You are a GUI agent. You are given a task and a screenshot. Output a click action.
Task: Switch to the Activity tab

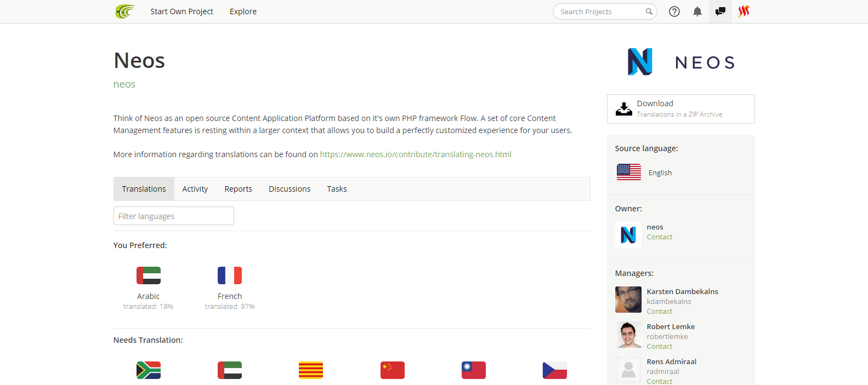(195, 189)
